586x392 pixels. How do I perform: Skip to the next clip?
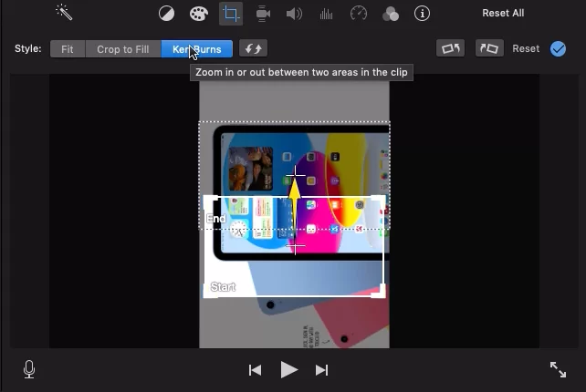(322, 370)
